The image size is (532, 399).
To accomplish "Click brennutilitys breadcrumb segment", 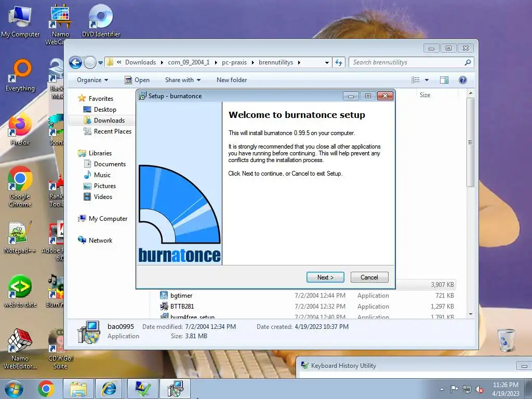I will [276, 62].
